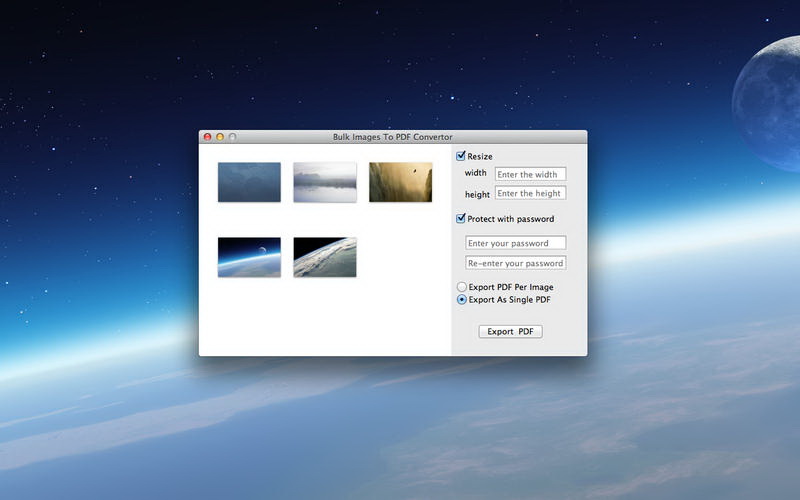Select the misty lake landscape thumbnail
Screen dimensions: 800x500
(x=325, y=182)
